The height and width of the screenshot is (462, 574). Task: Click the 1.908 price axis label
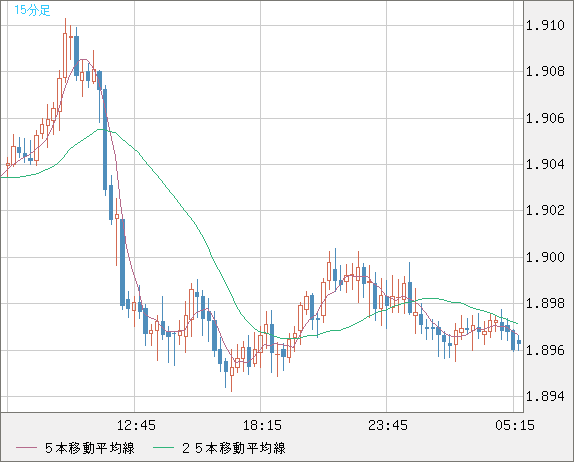pyautogui.click(x=545, y=71)
